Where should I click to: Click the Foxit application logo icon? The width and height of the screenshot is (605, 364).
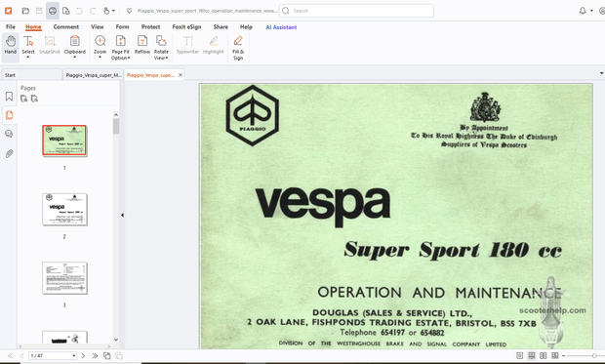click(x=8, y=11)
